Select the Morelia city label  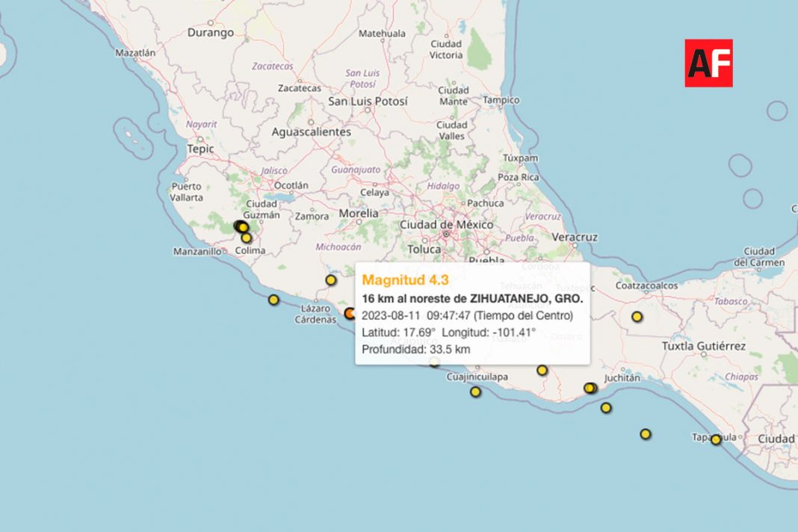[359, 213]
